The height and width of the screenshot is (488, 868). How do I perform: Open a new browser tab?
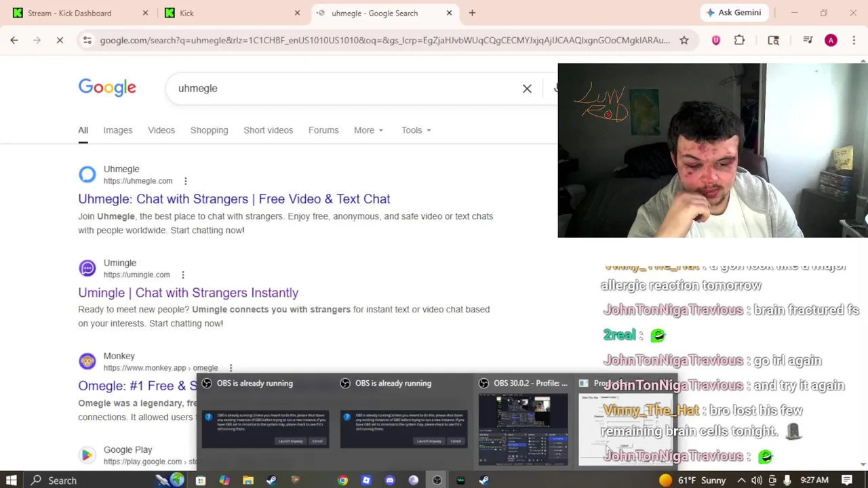(472, 13)
